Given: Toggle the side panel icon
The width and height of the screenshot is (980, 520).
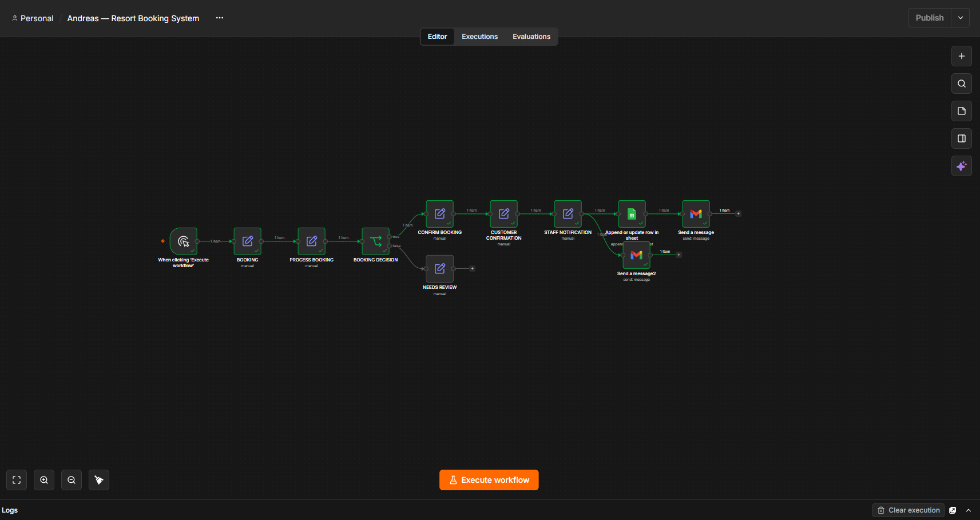Looking at the screenshot, I should (x=962, y=138).
